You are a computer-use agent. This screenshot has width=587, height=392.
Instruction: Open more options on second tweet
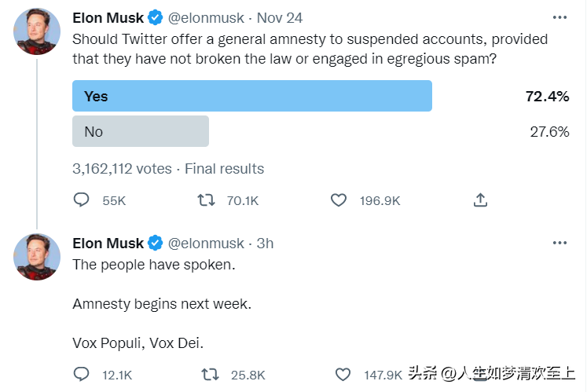click(559, 243)
